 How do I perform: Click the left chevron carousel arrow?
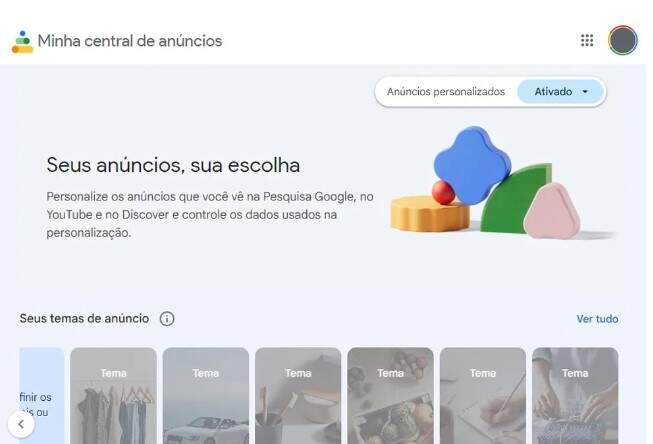tap(21, 424)
